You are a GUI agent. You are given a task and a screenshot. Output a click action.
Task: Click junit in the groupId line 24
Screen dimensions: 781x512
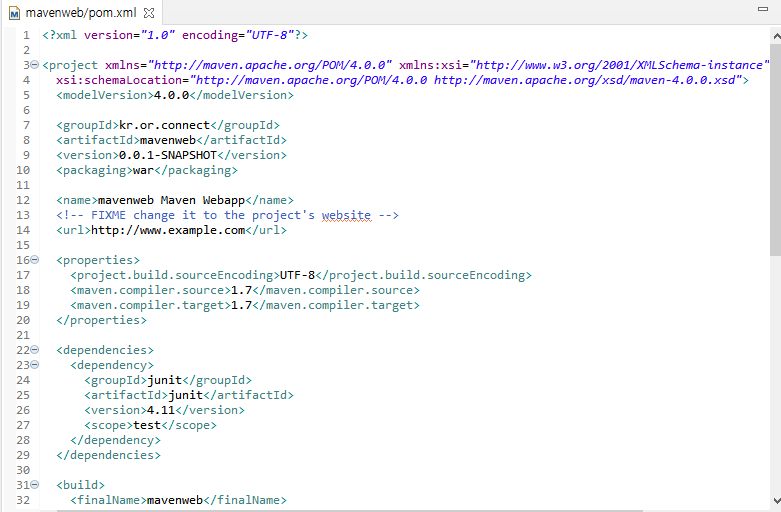tap(164, 380)
